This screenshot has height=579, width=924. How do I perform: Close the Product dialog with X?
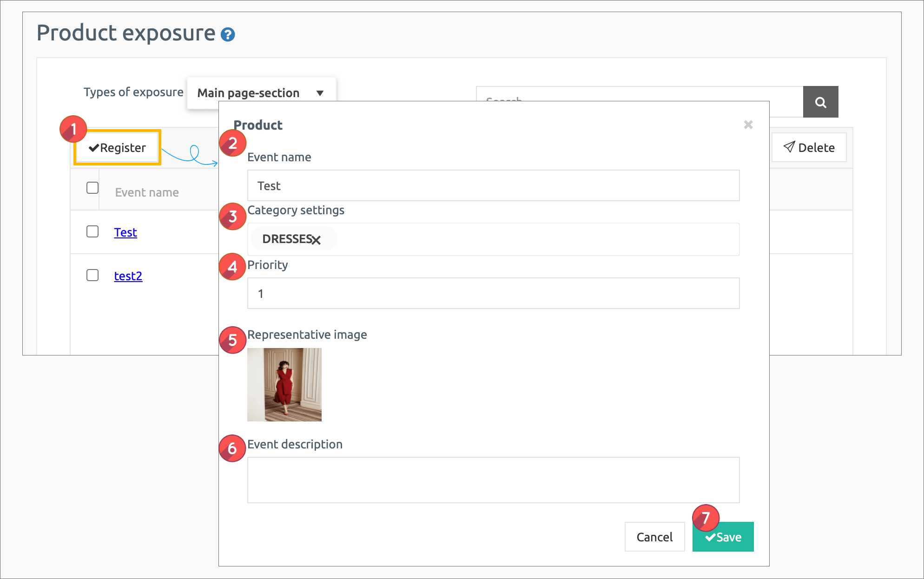pyautogui.click(x=748, y=125)
